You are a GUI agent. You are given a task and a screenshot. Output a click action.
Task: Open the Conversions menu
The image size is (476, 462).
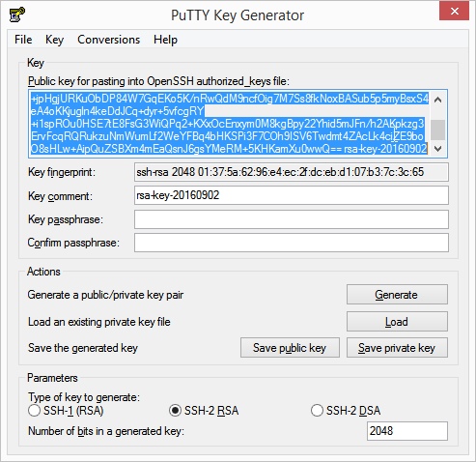click(109, 40)
